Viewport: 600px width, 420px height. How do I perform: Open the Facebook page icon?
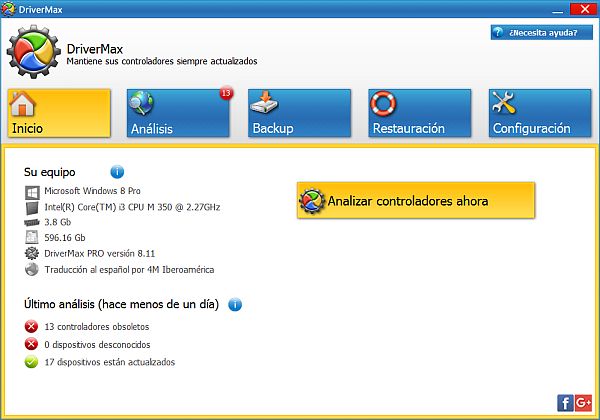pyautogui.click(x=566, y=402)
